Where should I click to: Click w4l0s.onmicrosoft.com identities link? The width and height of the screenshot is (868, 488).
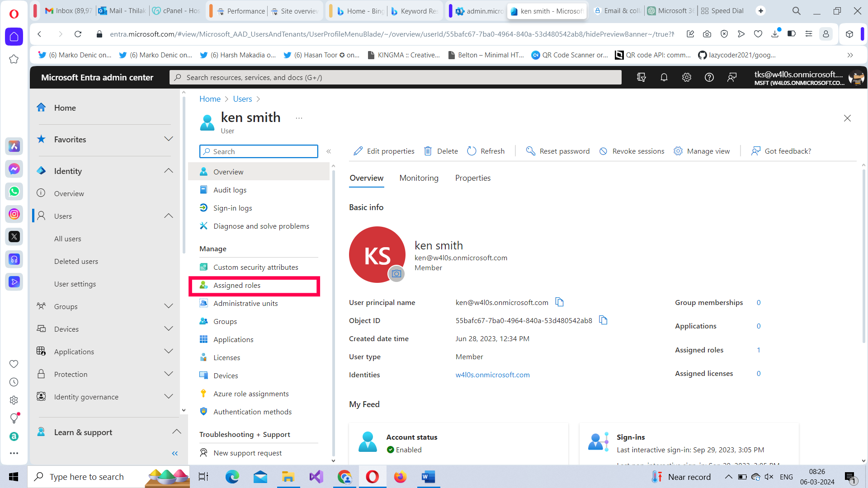point(492,375)
